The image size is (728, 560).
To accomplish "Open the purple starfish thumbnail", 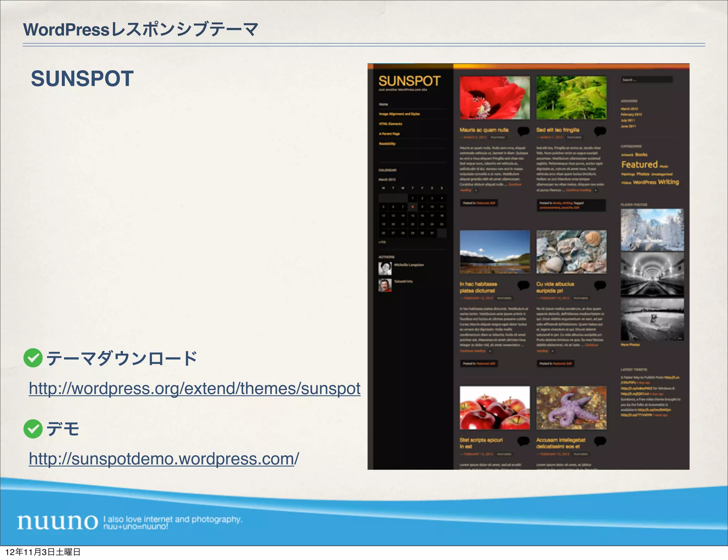I will click(x=572, y=408).
